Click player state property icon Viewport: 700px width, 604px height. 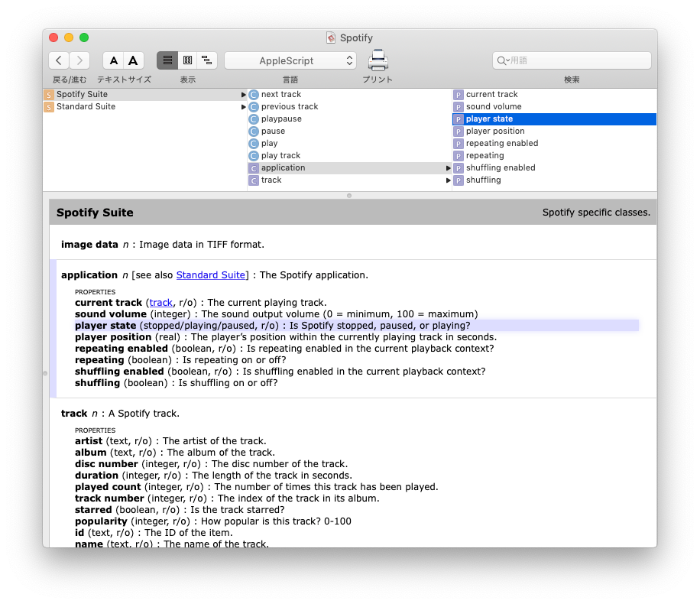pos(458,119)
